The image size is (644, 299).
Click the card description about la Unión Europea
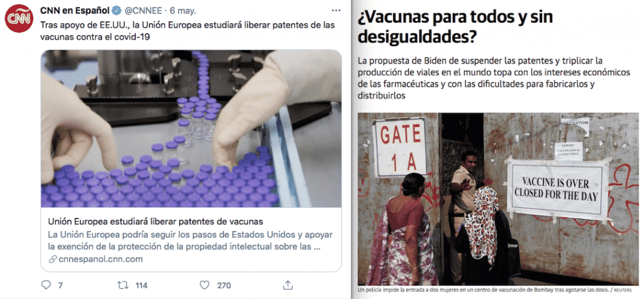[x=190, y=241]
